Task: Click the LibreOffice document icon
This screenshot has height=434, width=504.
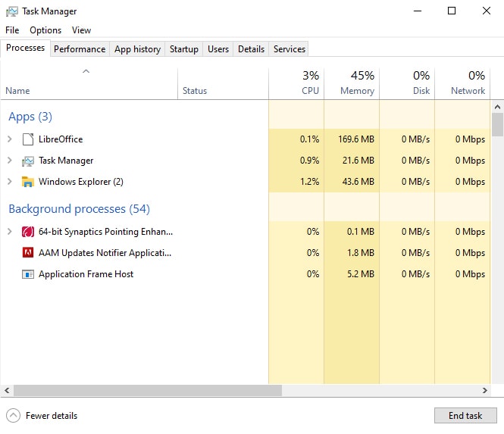Action: (x=28, y=139)
